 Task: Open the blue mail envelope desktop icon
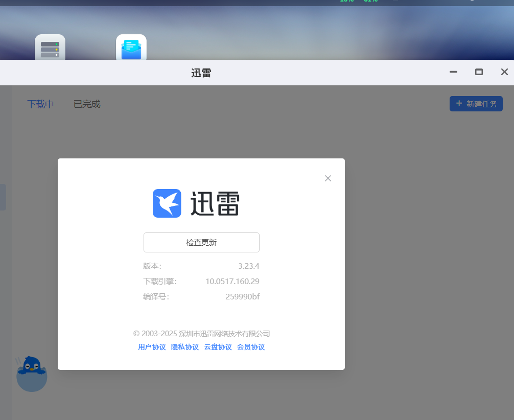(131, 48)
